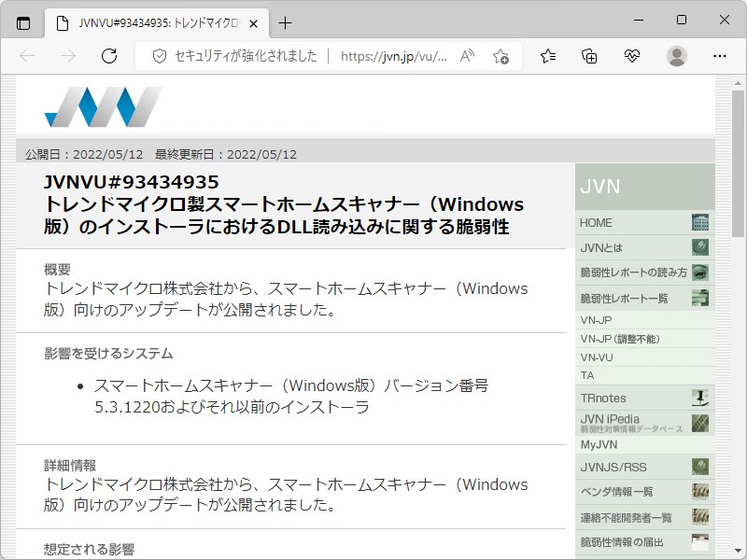The height and width of the screenshot is (560, 747).
Task: Click the browser profile avatar
Action: point(678,56)
